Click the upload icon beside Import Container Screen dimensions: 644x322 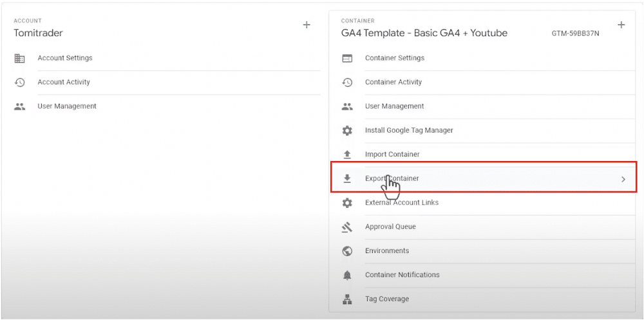point(347,155)
